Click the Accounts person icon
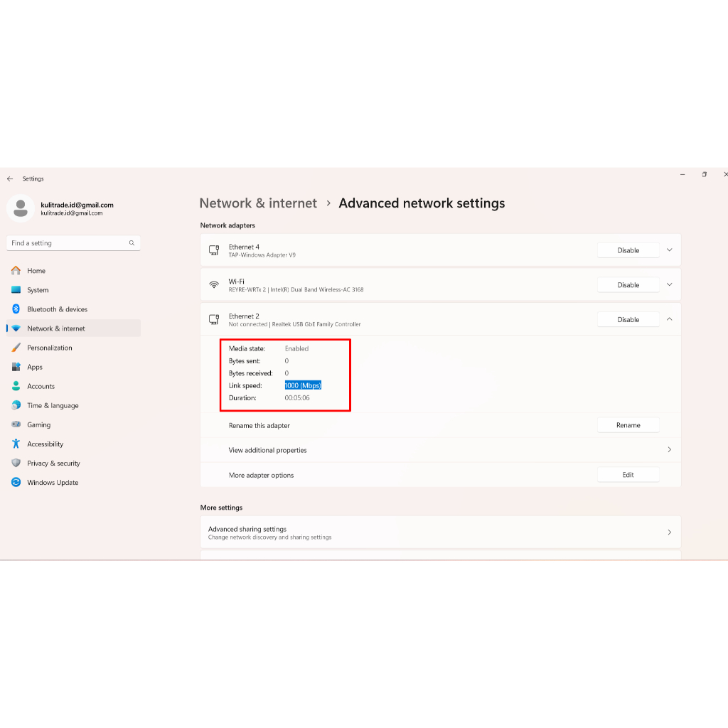728x728 pixels. [16, 386]
